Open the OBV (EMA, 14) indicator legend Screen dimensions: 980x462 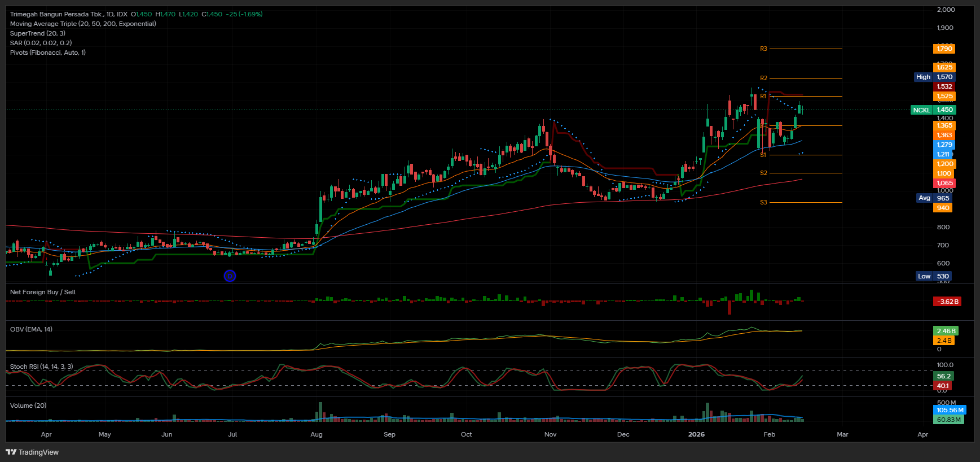point(31,329)
